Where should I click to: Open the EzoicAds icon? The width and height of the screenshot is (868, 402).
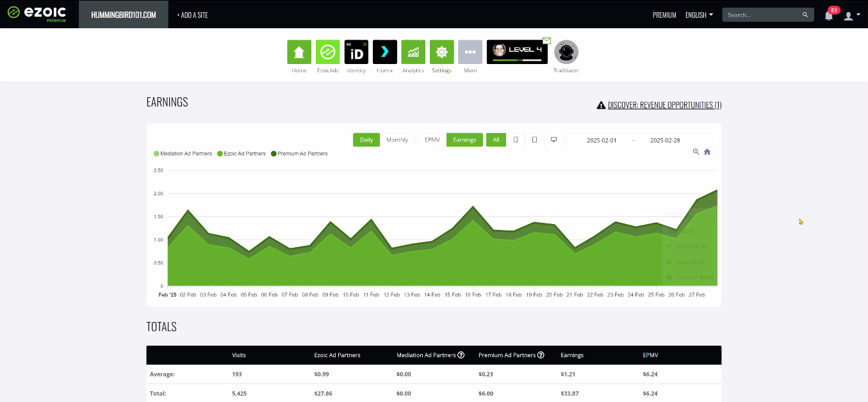coord(328,52)
